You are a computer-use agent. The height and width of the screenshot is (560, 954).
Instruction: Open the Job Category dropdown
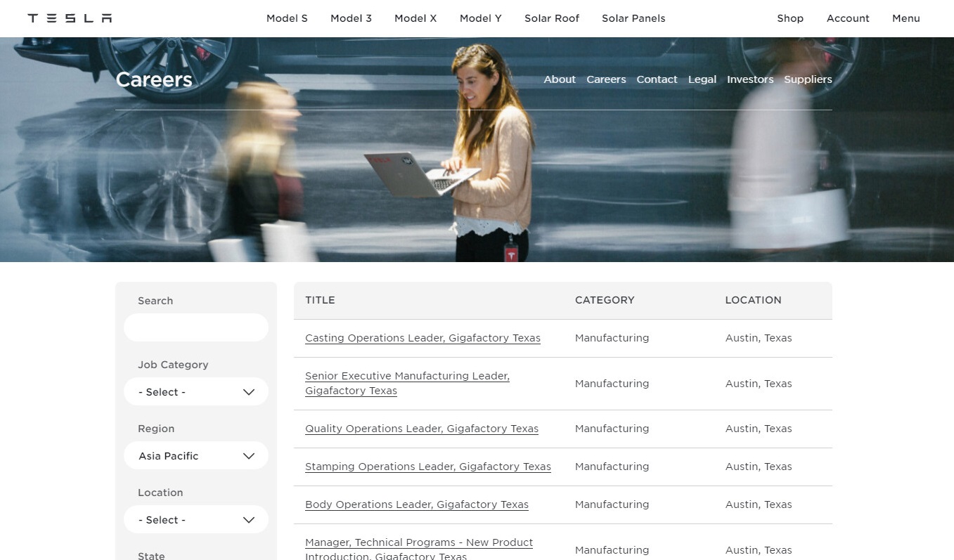[196, 392]
